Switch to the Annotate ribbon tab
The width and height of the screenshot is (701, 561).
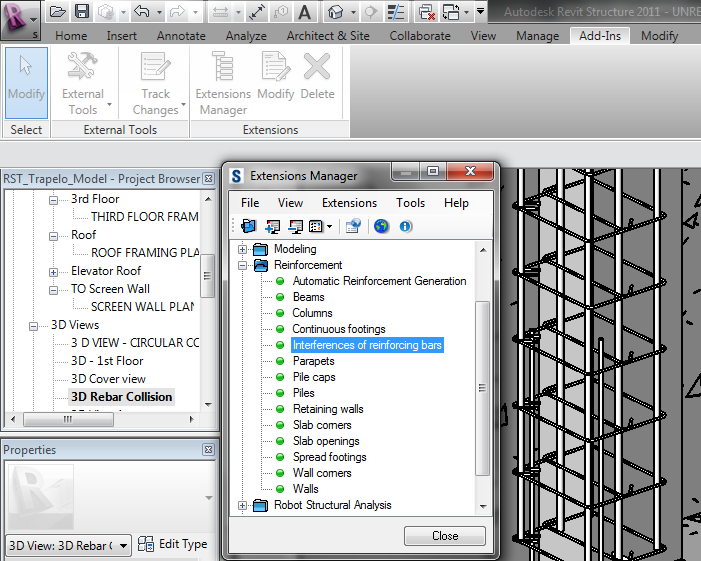[x=181, y=36]
